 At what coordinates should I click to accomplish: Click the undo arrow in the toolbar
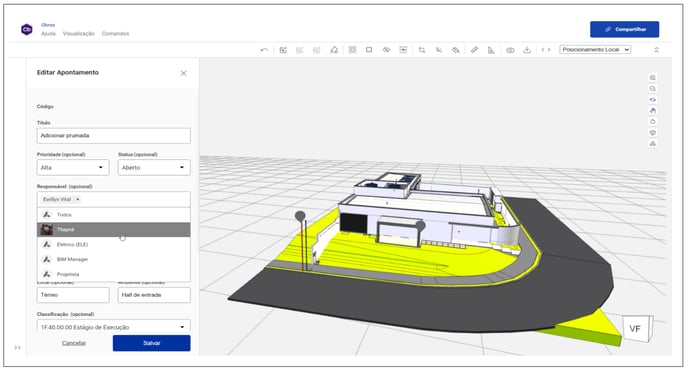264,50
